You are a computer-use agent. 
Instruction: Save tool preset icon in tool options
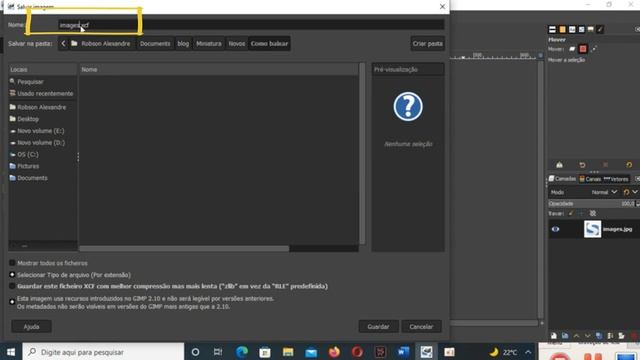(559, 165)
